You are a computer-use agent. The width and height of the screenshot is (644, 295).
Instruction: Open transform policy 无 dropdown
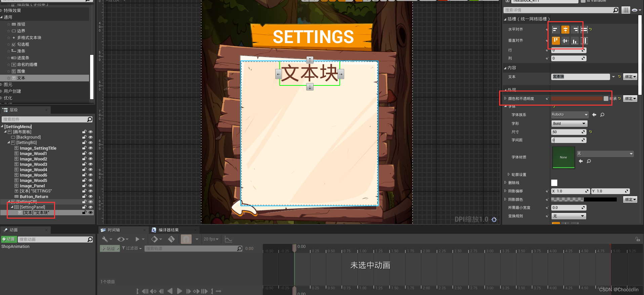569,216
